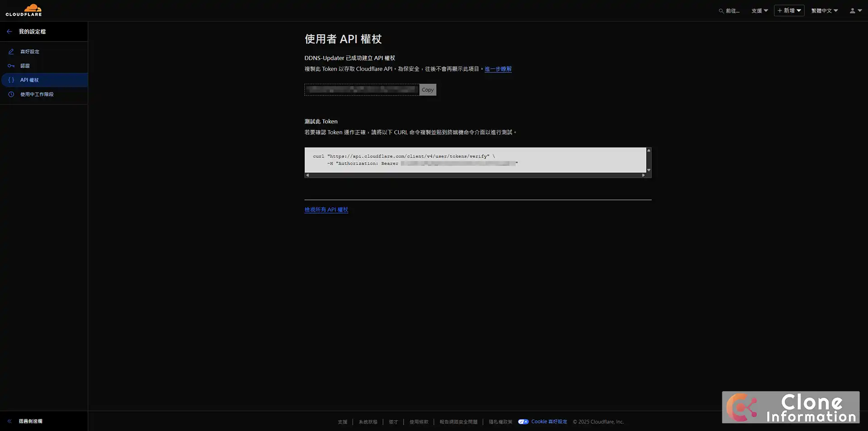
Task: Open the 新增 dropdown button
Action: pos(789,10)
